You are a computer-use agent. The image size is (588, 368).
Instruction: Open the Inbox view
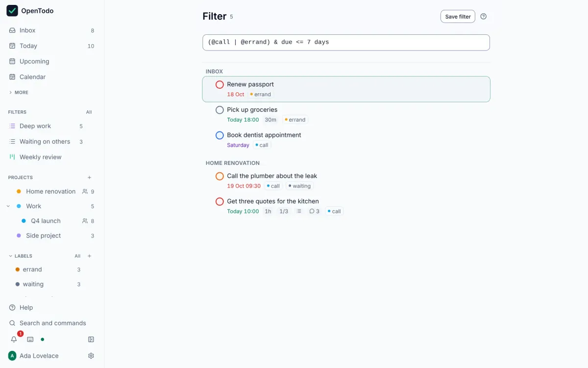[x=52, y=30]
